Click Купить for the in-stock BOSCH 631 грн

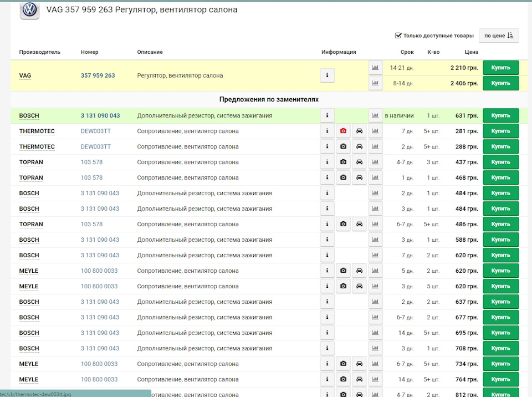[x=501, y=115]
